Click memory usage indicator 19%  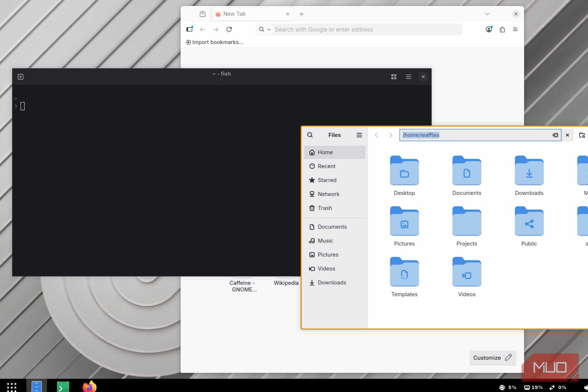click(x=533, y=388)
